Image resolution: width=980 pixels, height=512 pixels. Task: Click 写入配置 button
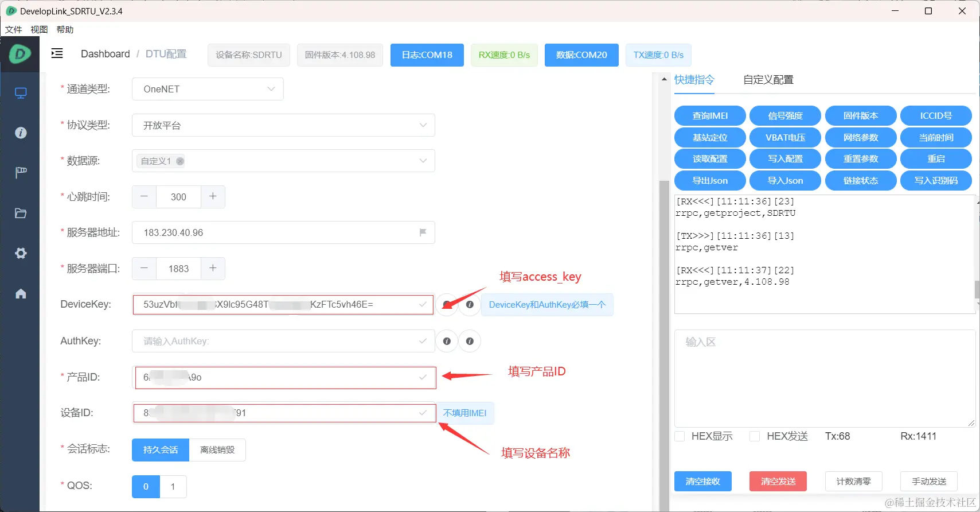point(786,159)
